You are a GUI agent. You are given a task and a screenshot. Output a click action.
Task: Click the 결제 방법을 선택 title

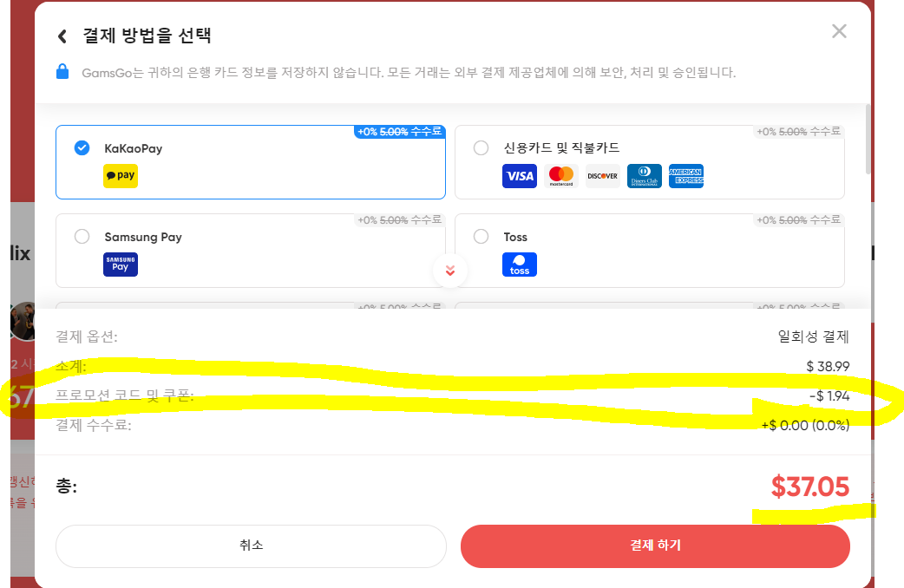pos(147,36)
